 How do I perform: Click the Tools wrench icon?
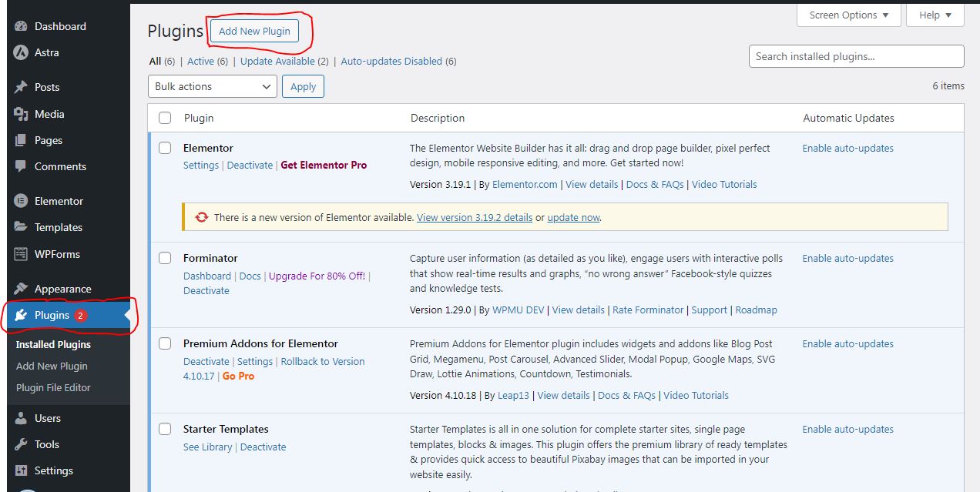point(21,444)
